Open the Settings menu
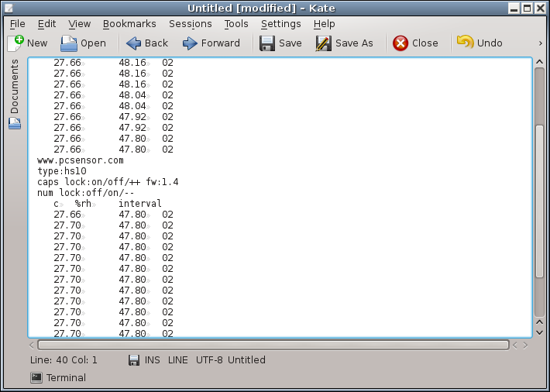The height and width of the screenshot is (392, 550). 280,24
